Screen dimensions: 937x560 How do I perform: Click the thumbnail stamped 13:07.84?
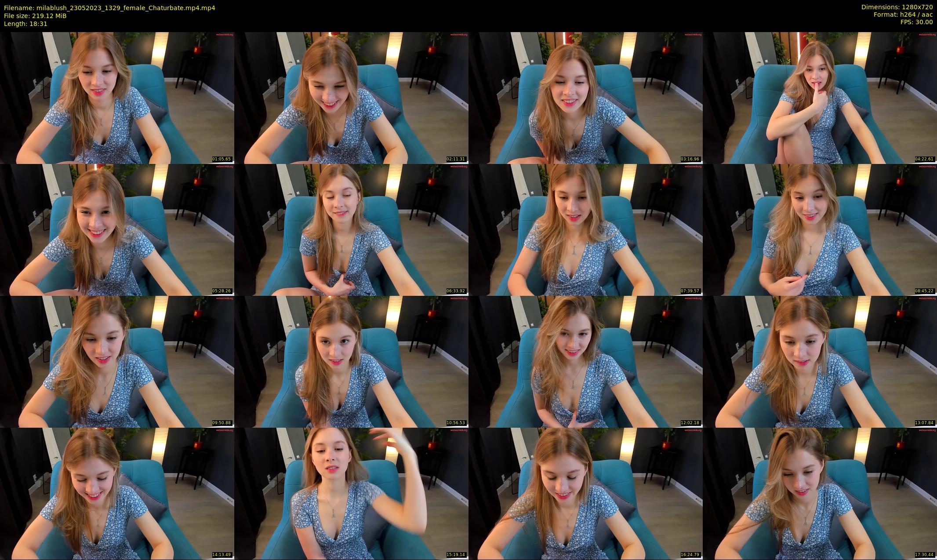point(820,361)
